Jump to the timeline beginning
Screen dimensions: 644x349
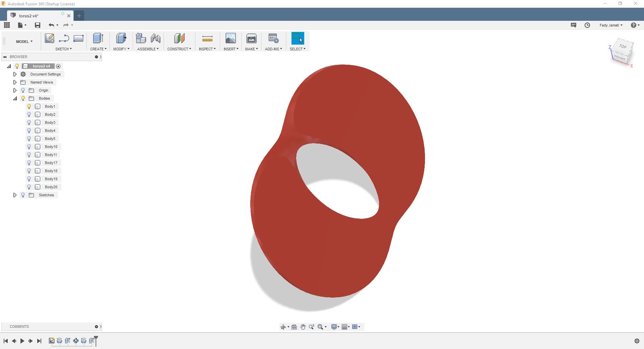(6, 341)
